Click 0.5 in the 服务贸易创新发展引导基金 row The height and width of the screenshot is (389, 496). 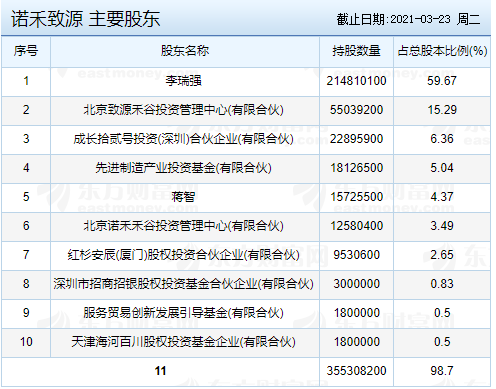pos(442,313)
